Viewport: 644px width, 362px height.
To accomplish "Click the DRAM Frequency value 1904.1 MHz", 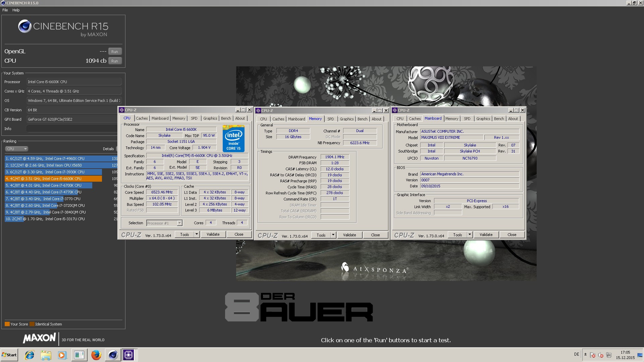I will [x=335, y=157].
